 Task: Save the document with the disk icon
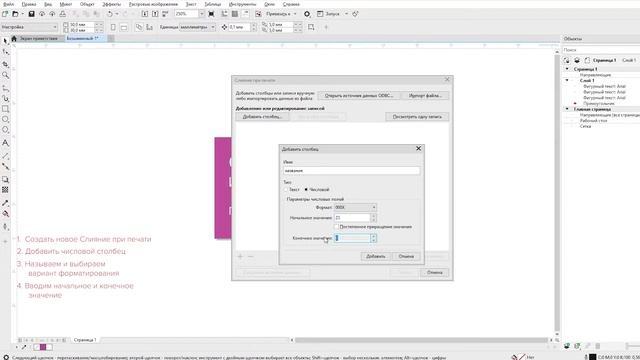[31, 14]
